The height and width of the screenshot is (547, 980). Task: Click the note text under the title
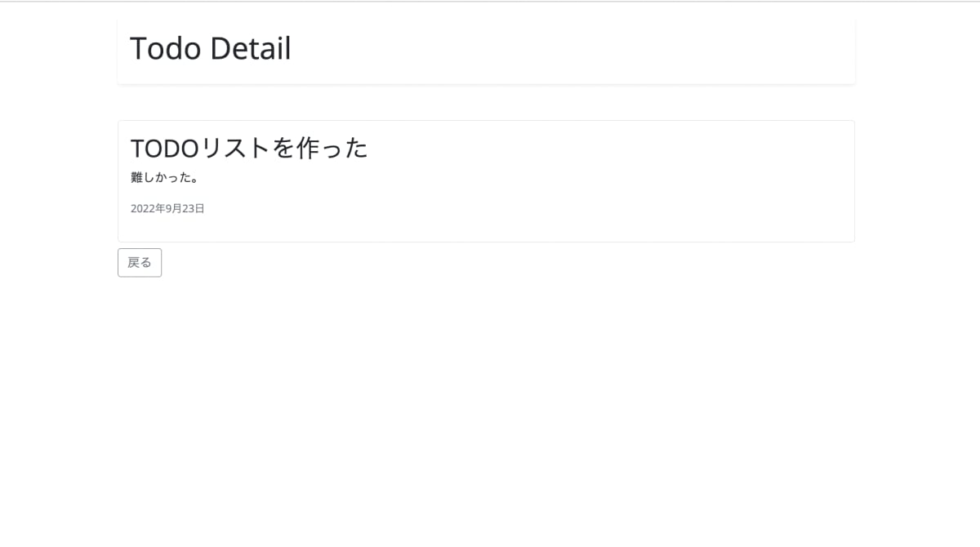click(x=163, y=177)
